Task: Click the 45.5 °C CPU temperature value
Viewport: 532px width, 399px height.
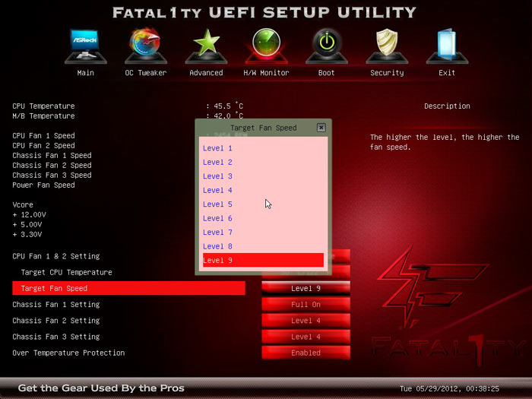Action: click(x=228, y=106)
